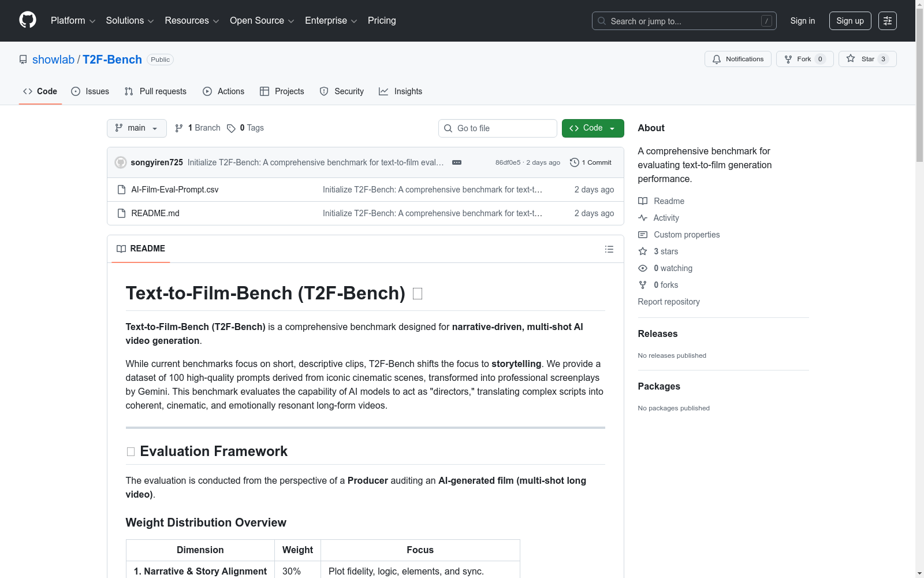The width and height of the screenshot is (924, 578).
Task: Click the Notifications bell button
Action: click(738, 59)
